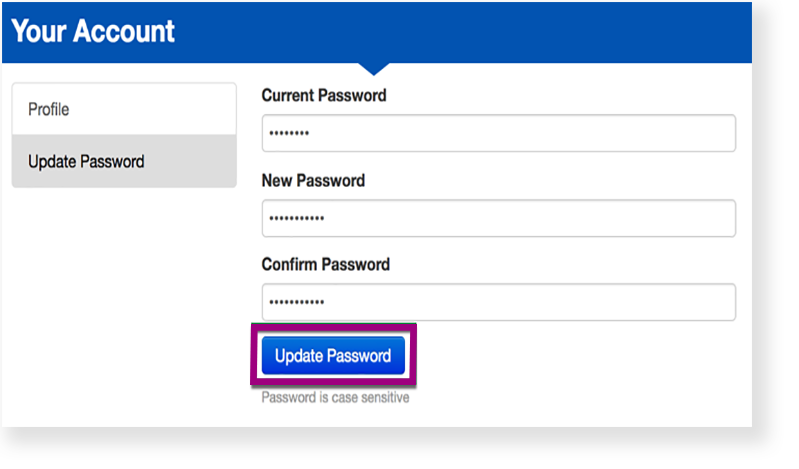Click the "Password is case sensitive" hint
This screenshot has height=469, width=799.
(x=335, y=398)
